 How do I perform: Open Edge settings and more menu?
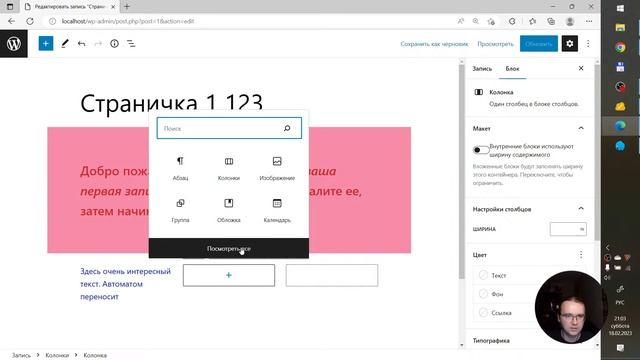[589, 21]
